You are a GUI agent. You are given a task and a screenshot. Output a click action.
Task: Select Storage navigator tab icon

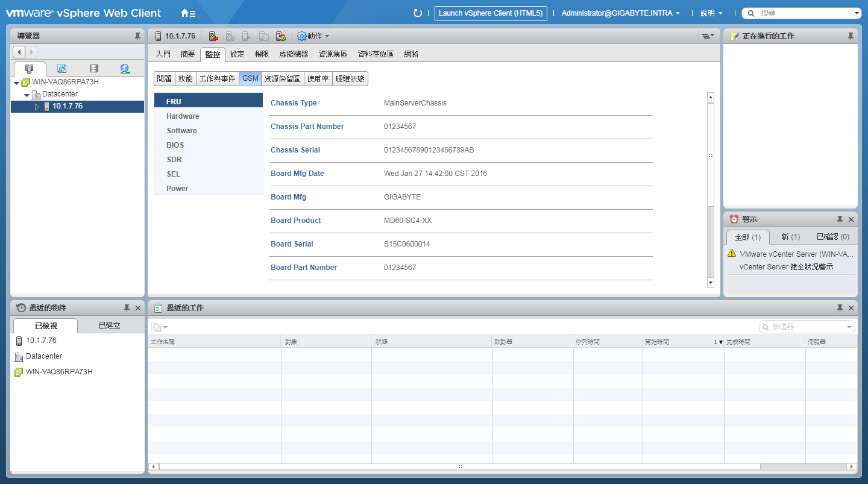(x=93, y=68)
